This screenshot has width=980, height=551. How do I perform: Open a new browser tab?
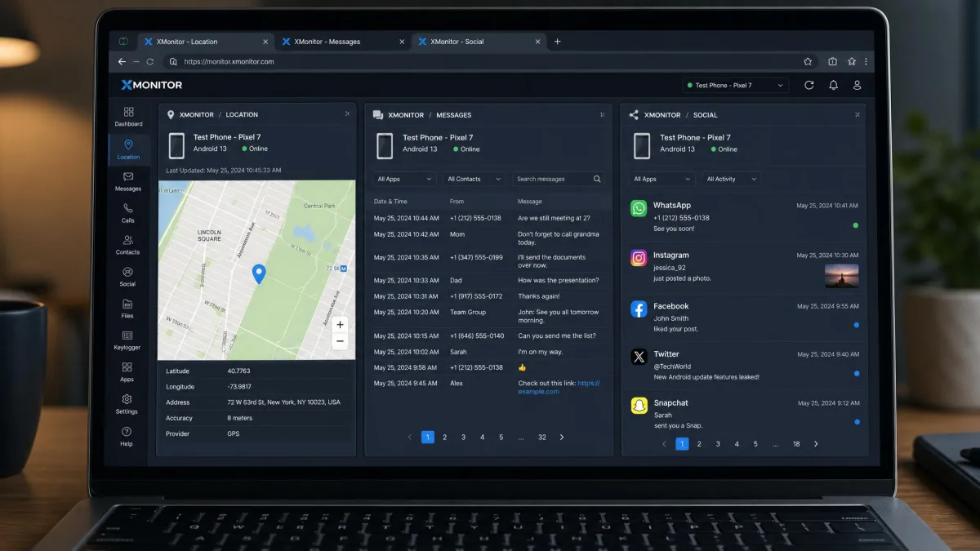pos(558,42)
